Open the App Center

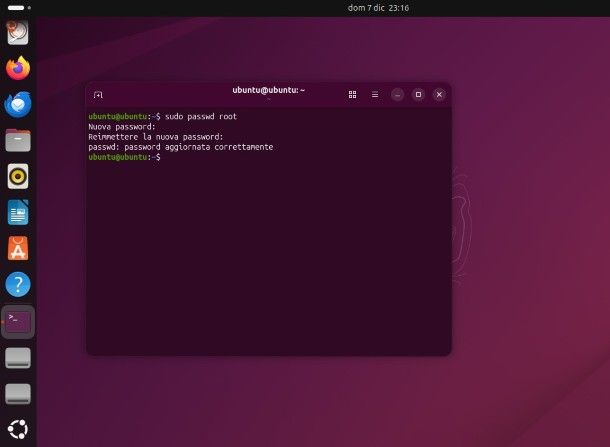tap(18, 248)
